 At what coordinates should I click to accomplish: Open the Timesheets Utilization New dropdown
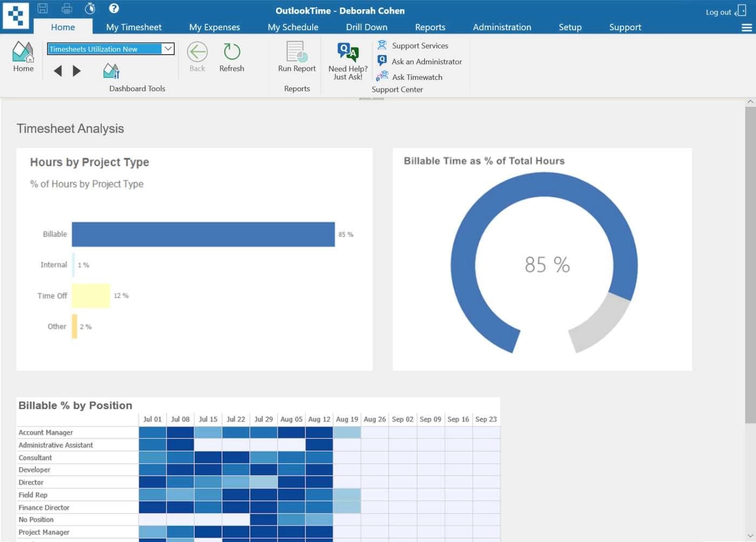(x=168, y=49)
